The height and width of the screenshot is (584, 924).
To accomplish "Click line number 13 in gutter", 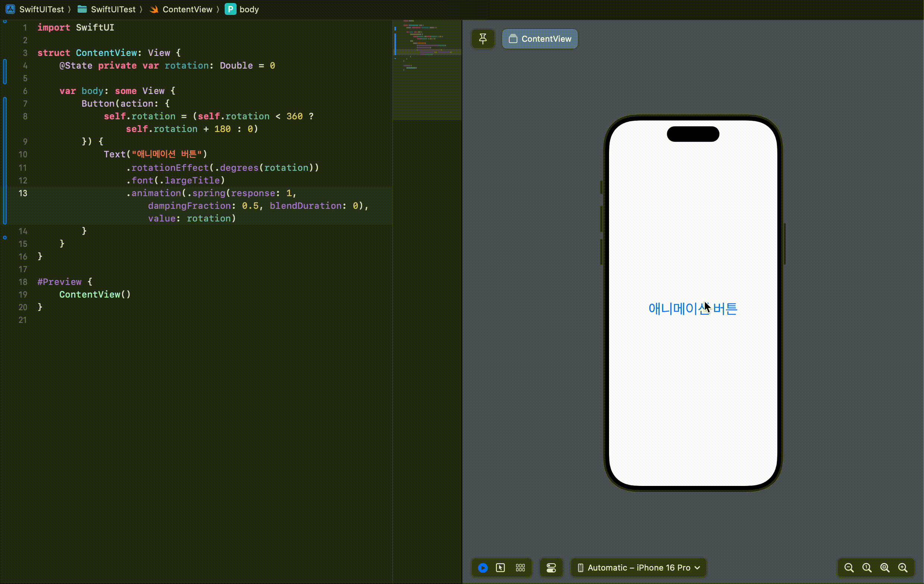I will point(23,193).
